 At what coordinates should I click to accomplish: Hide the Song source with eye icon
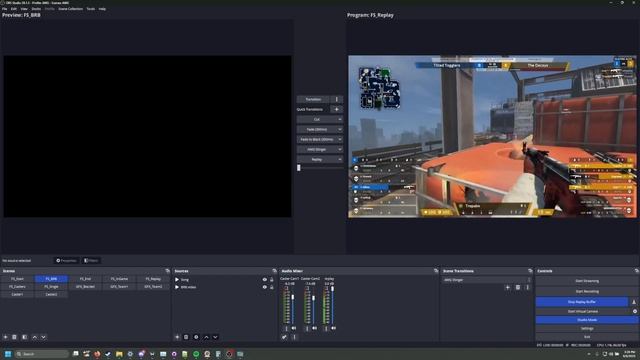click(264, 280)
